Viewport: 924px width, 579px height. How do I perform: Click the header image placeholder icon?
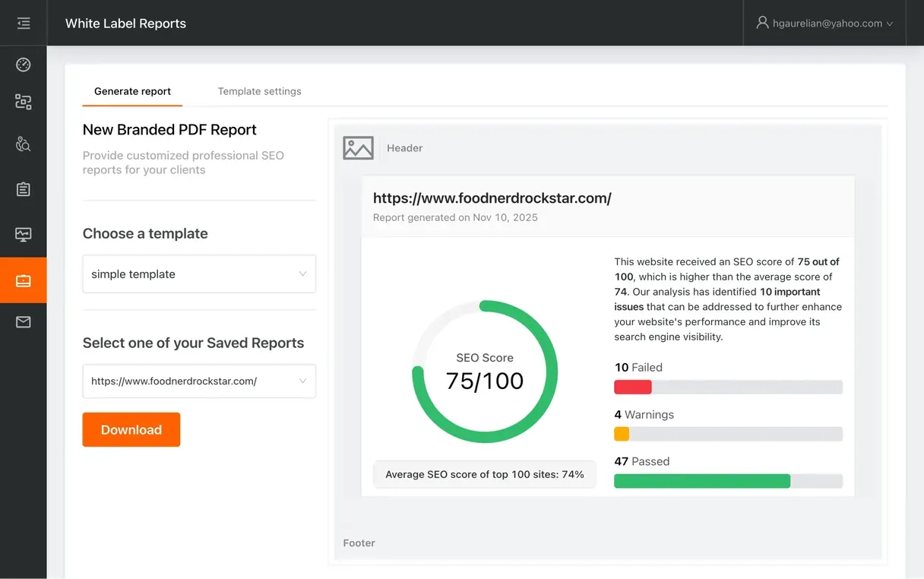pyautogui.click(x=358, y=148)
